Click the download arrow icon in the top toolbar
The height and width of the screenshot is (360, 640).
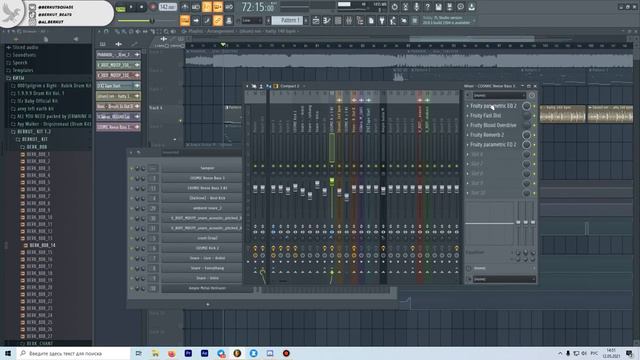click(471, 7)
